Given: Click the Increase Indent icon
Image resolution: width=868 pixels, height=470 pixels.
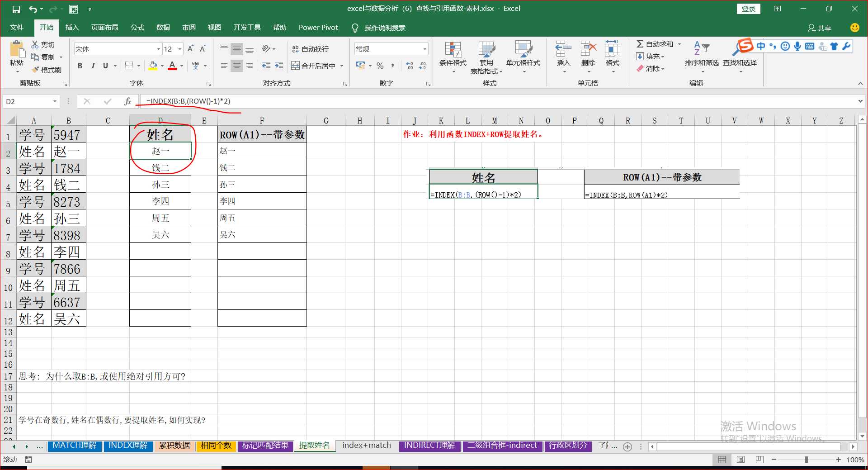Looking at the screenshot, I should click(x=279, y=66).
